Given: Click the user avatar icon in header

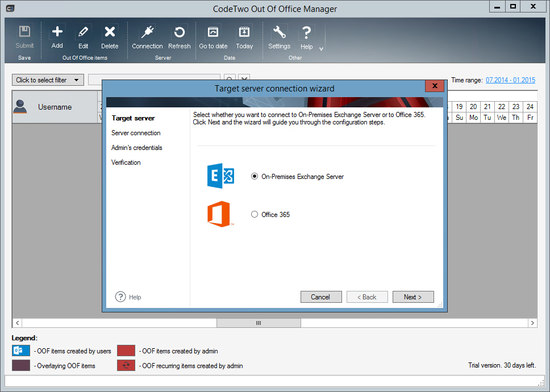Looking at the screenshot, I should (20, 107).
